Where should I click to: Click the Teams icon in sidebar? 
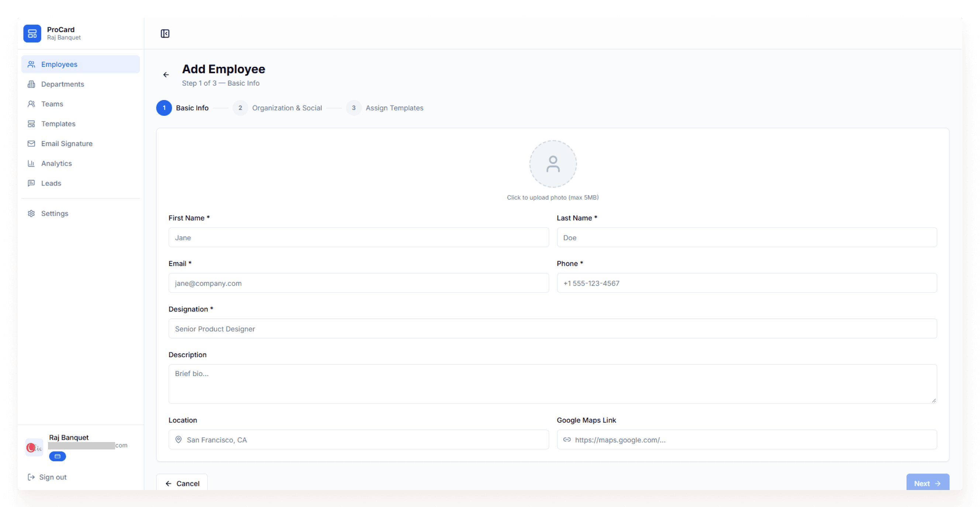tap(31, 104)
